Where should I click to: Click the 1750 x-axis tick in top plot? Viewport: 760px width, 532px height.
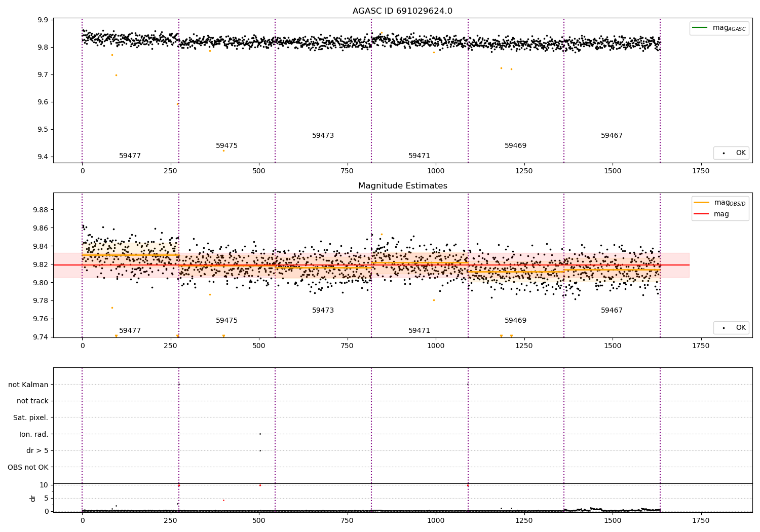point(701,171)
